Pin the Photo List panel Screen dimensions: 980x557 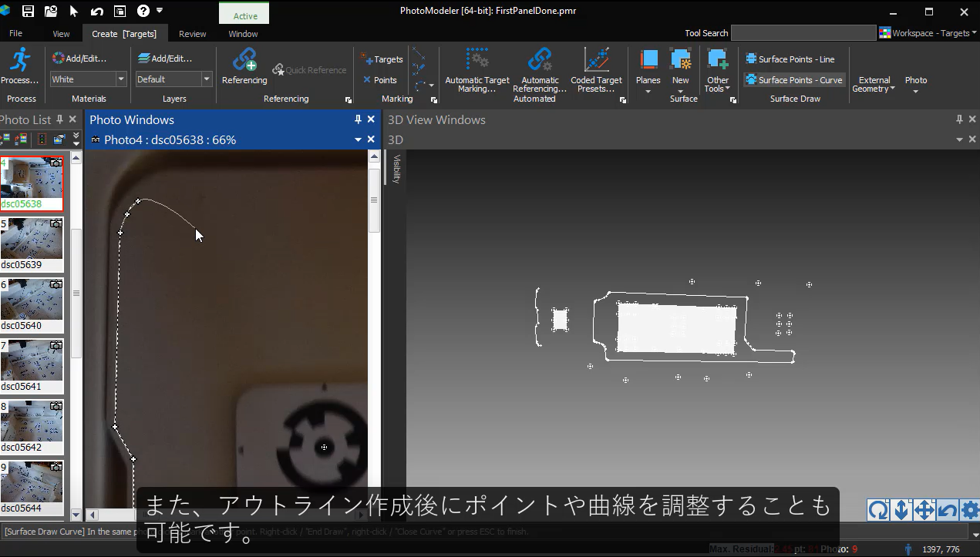click(59, 119)
